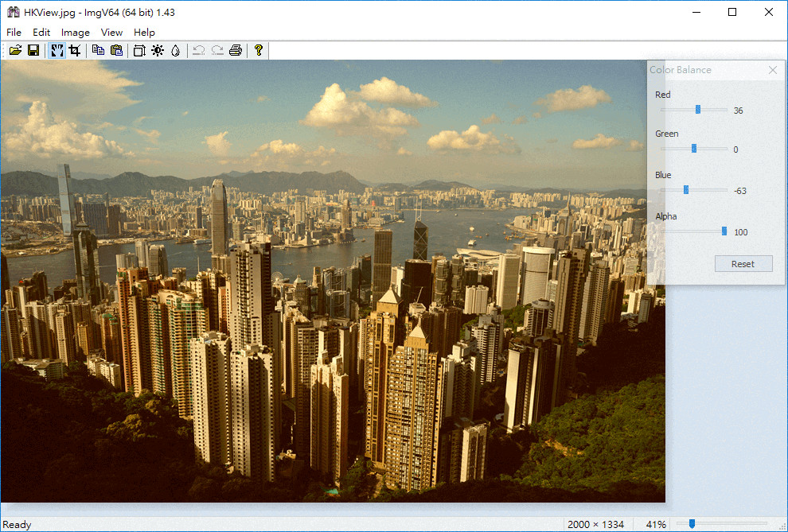Click the Hong Kong skyline photo

(333, 281)
